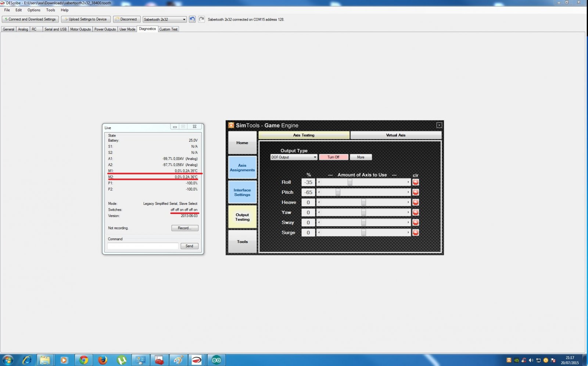This screenshot has width=588, height=366.
Task: Click Send button in Live window
Action: coord(189,246)
